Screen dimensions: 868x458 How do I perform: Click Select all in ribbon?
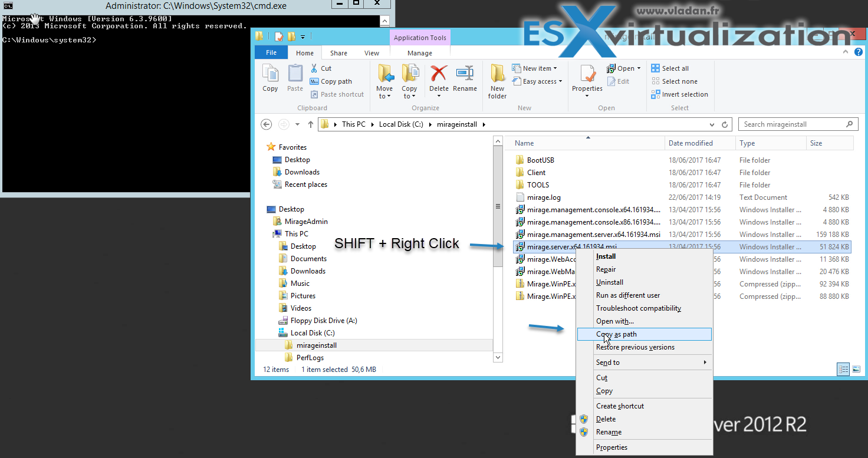670,68
